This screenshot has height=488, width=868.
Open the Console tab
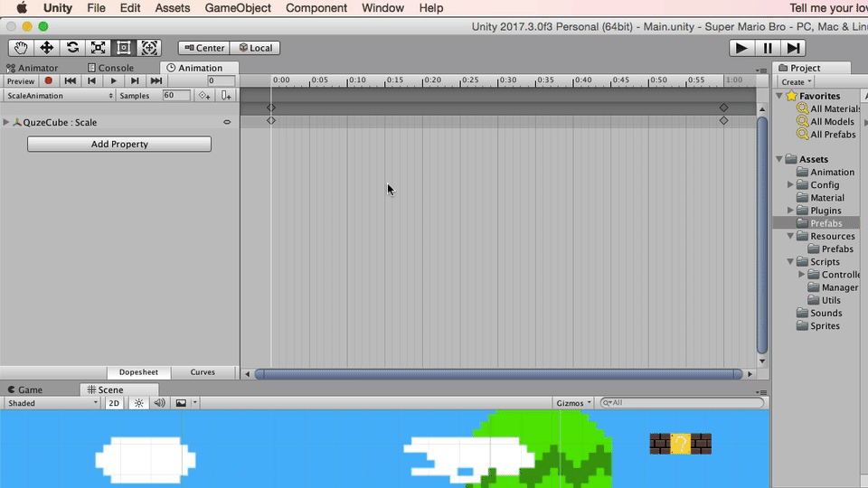(x=110, y=68)
